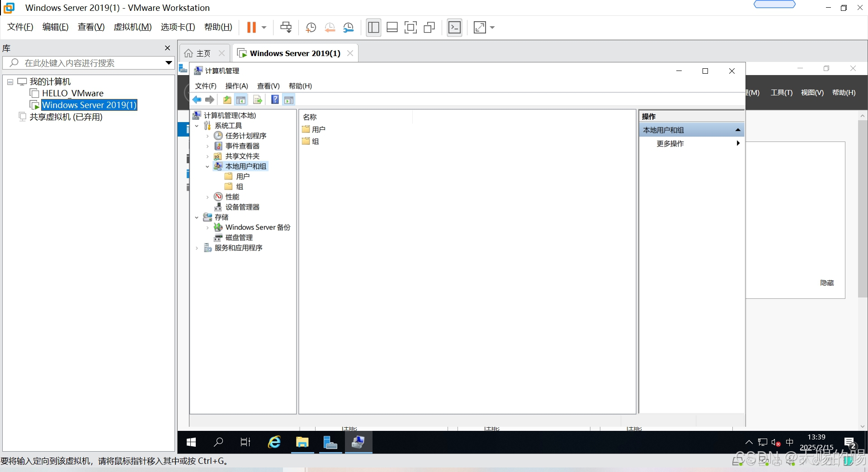
Task: Click the stretch guest display icon
Action: [x=480, y=28]
